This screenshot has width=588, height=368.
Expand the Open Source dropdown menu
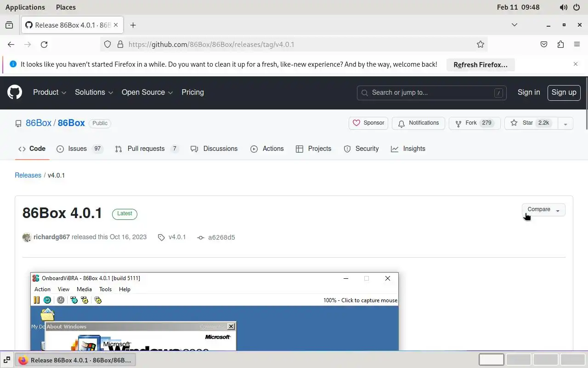tap(147, 92)
